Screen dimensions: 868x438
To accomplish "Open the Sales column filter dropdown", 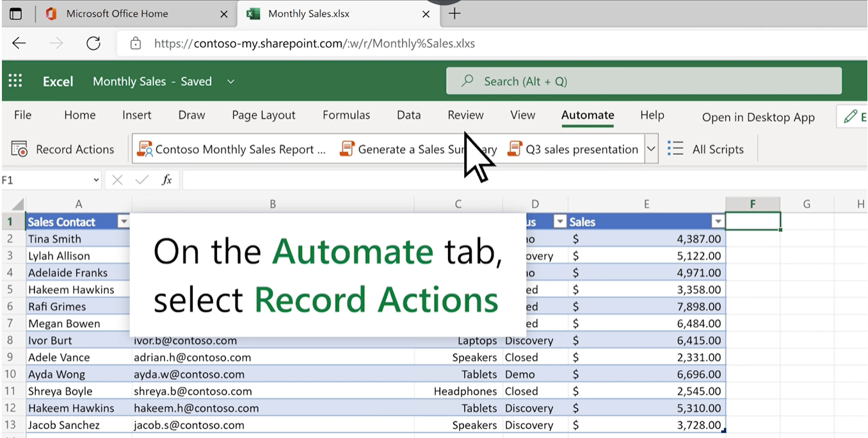I will (x=718, y=222).
